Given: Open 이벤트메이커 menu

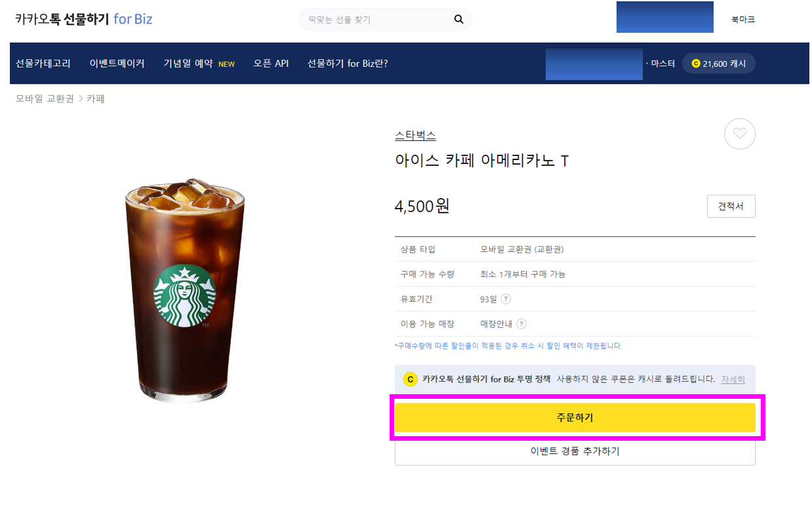Looking at the screenshot, I should click(117, 64).
